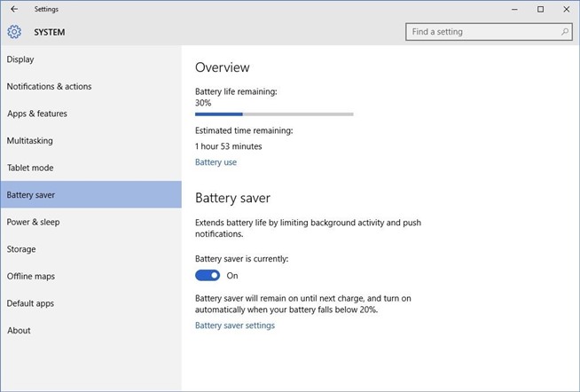
Task: Maximize the Settings window
Action: click(540, 9)
